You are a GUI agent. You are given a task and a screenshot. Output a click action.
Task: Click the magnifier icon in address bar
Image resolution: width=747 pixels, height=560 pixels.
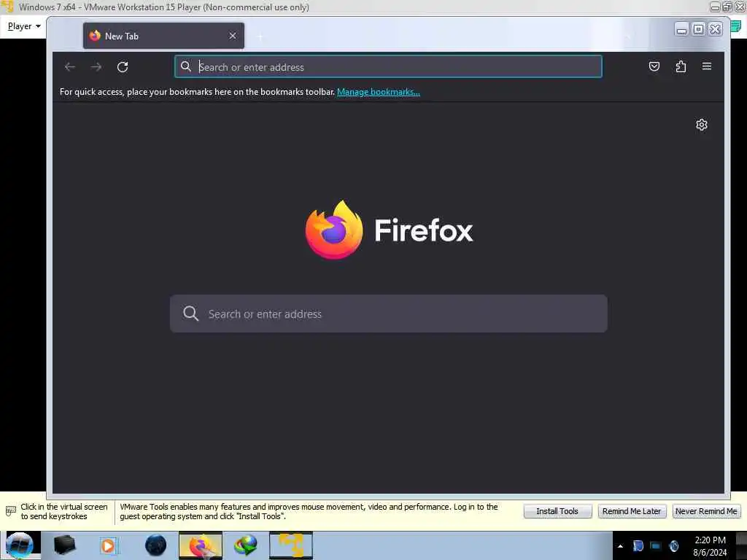186,66
